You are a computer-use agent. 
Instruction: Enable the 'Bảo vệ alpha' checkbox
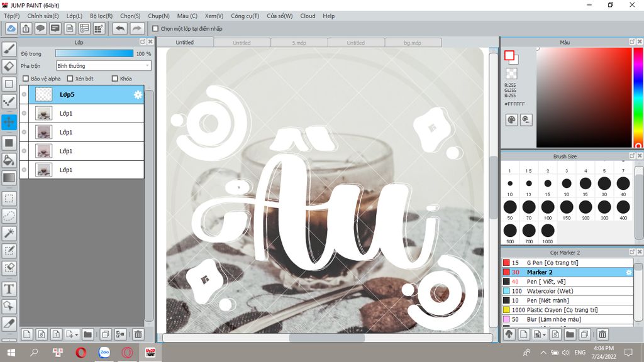pyautogui.click(x=26, y=79)
